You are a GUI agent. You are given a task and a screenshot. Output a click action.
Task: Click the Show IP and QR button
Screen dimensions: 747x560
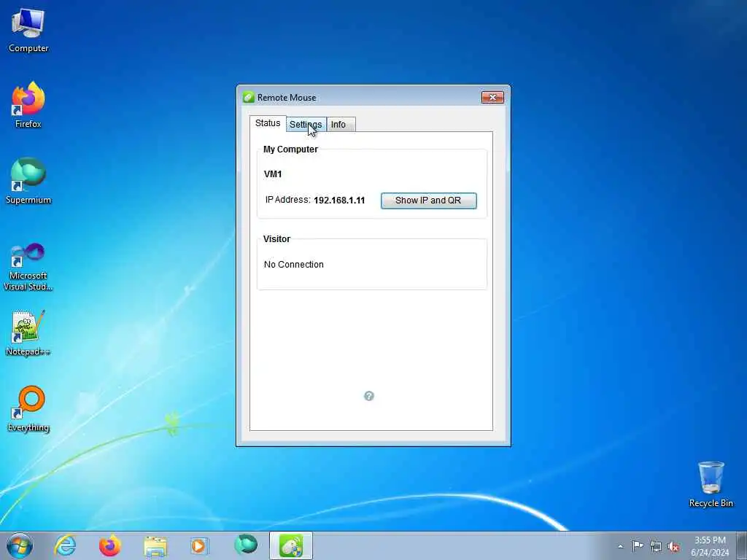pyautogui.click(x=429, y=201)
